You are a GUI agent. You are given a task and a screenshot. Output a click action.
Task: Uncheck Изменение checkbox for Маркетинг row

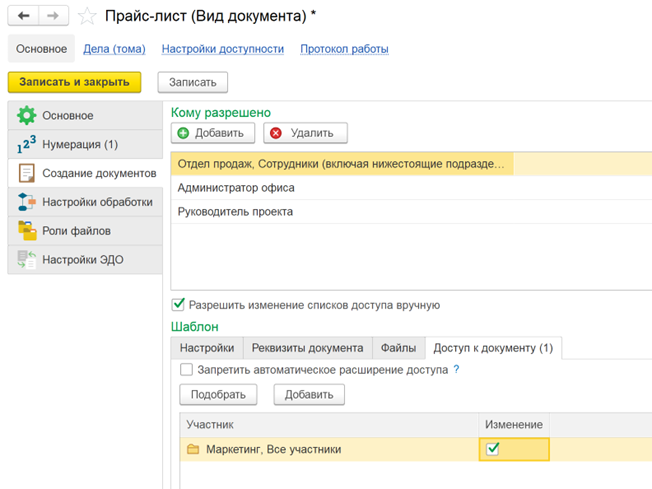tap(492, 450)
